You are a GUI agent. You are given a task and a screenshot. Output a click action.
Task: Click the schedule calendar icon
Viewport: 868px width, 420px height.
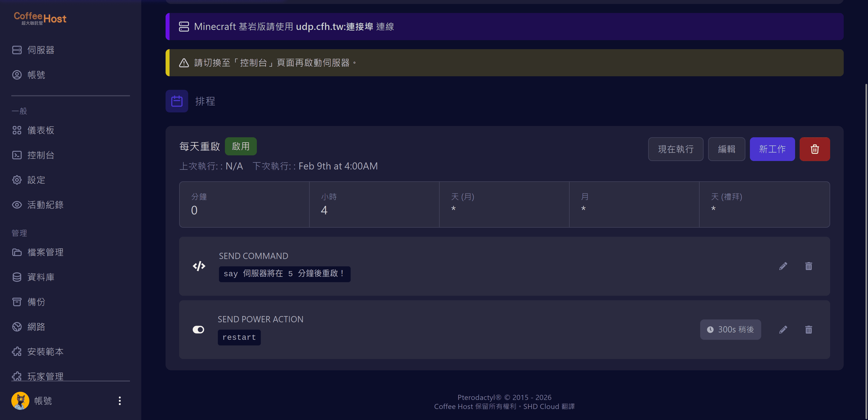[177, 101]
